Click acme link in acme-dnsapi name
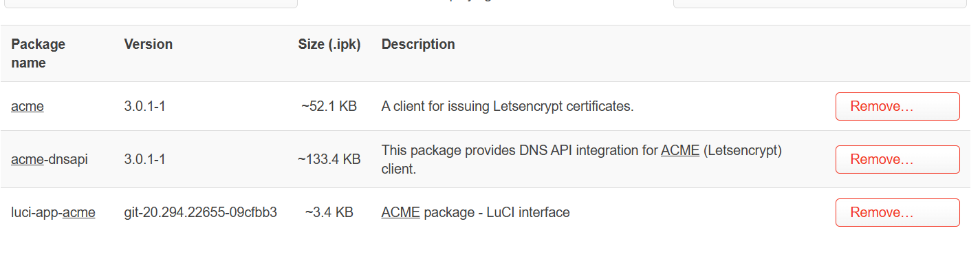Viewport: 980px width, 257px height. 28,159
